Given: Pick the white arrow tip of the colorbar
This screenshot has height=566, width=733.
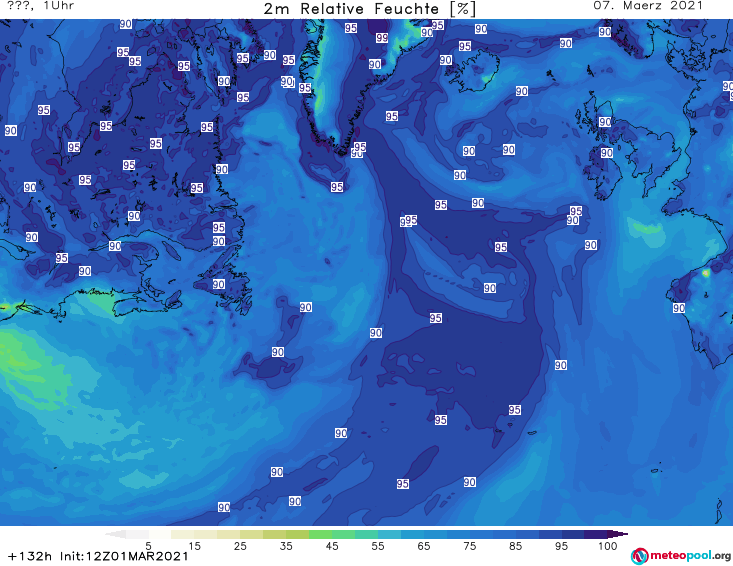Looking at the screenshot, I should coord(115,534).
